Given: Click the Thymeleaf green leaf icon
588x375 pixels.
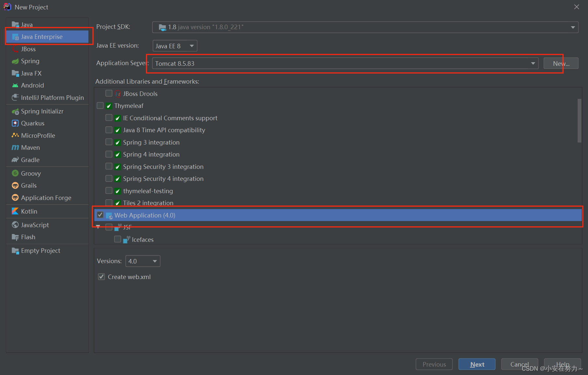Looking at the screenshot, I should (109, 106).
